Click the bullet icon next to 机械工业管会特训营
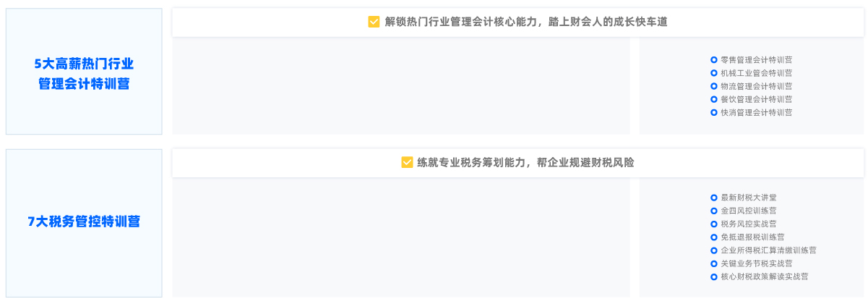868x304 pixels. coord(714,73)
